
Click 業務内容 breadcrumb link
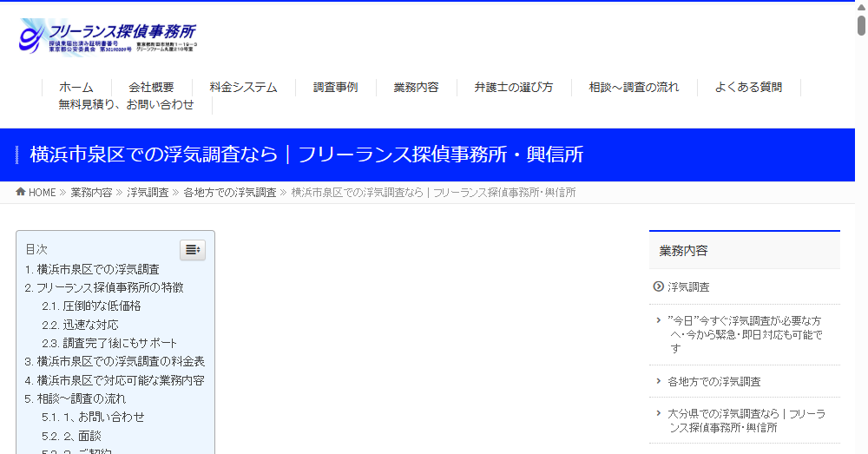(91, 193)
